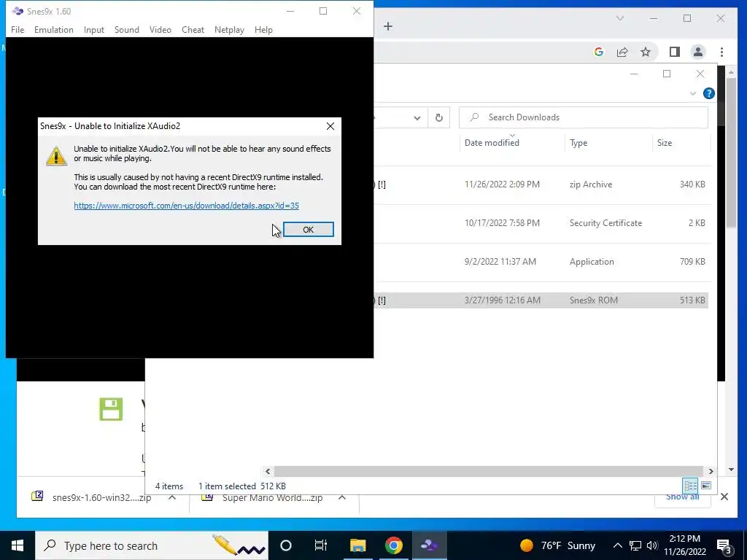747x560 pixels.
Task: Expand options for Super Mario World download
Action: tap(342, 497)
